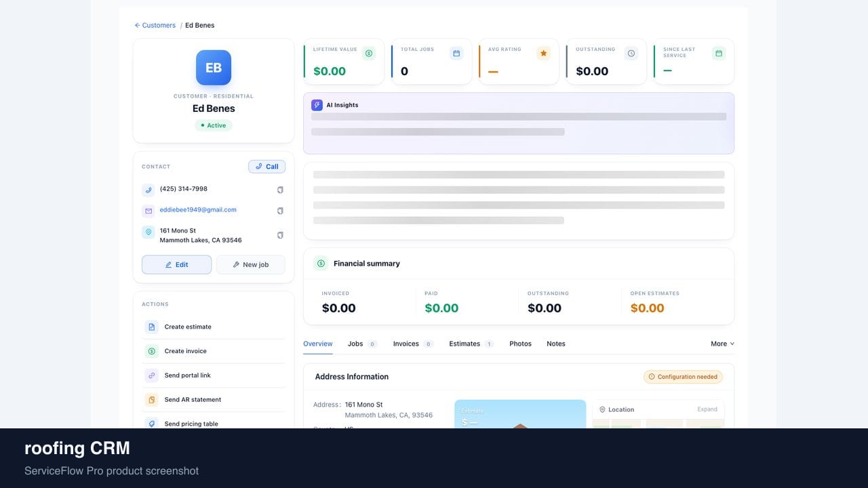
Task: Click the calendar icon on Total Jobs card
Action: [456, 53]
